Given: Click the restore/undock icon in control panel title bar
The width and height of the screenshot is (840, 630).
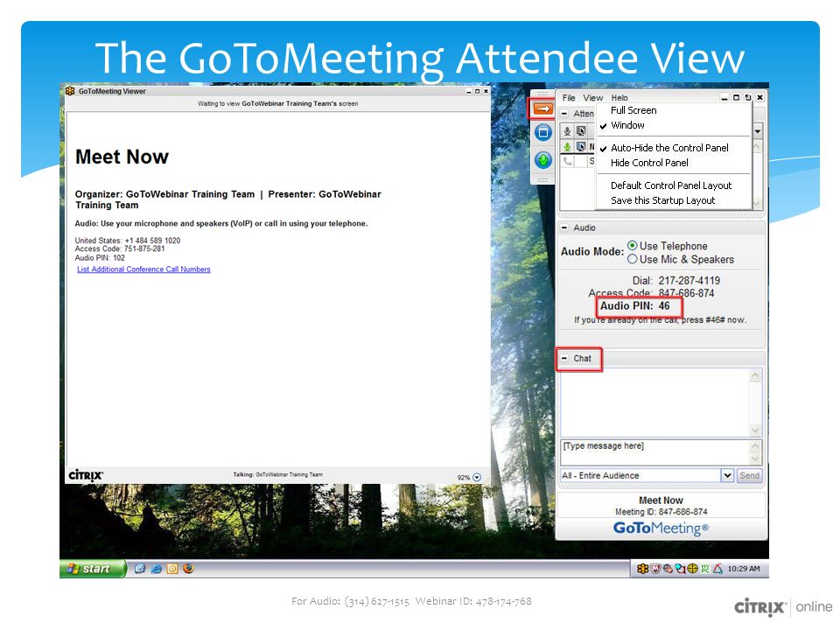Looking at the screenshot, I should pos(748,97).
